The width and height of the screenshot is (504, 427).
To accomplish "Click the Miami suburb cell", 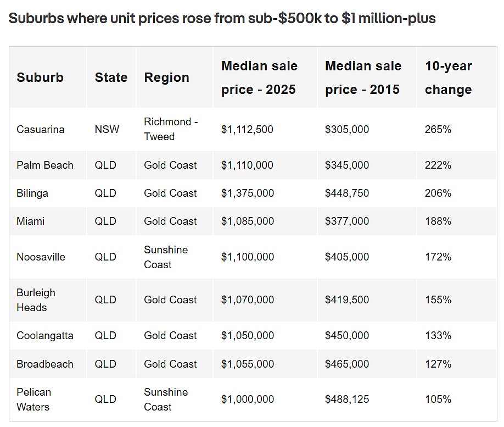I will (31, 221).
